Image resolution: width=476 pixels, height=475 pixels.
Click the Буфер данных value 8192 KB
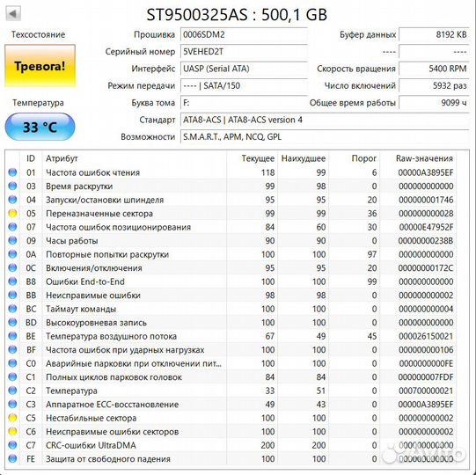pyautogui.click(x=434, y=34)
